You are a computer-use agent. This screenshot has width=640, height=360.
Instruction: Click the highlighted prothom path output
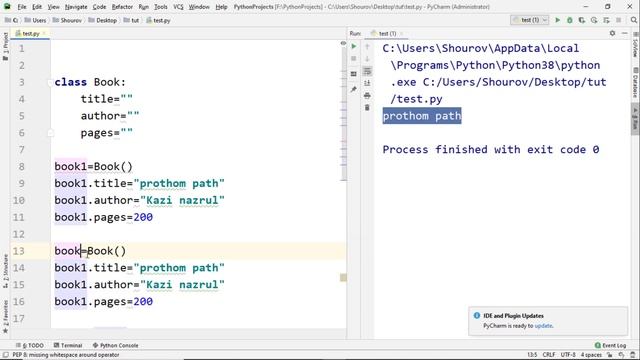pos(422,116)
